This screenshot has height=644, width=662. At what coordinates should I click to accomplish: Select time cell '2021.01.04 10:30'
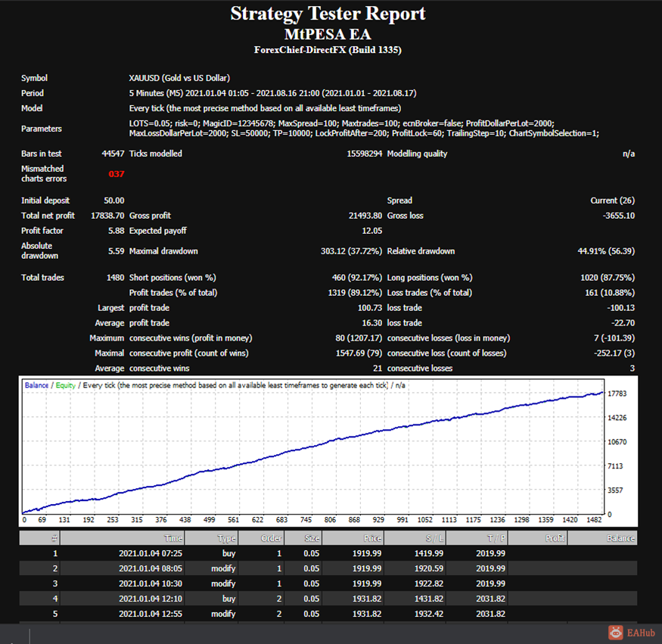(x=151, y=584)
